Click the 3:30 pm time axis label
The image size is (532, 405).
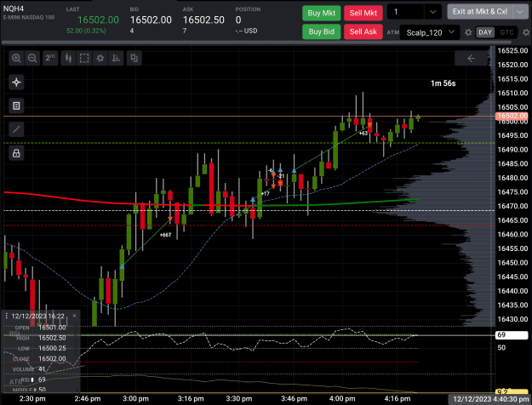(239, 398)
